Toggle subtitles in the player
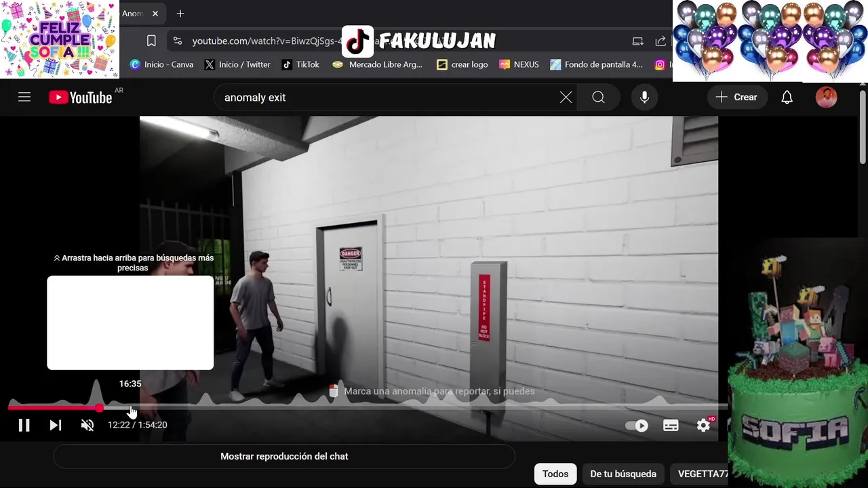The height and width of the screenshot is (488, 868). click(x=671, y=426)
